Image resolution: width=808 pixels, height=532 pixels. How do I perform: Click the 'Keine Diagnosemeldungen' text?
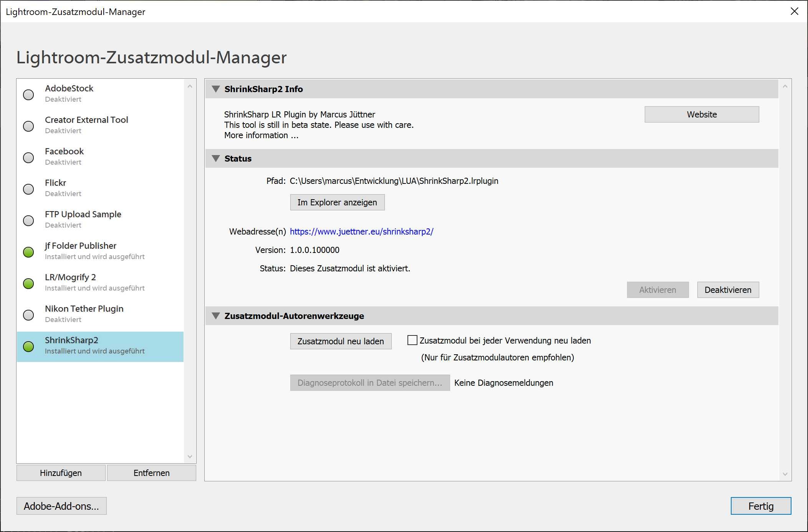pyautogui.click(x=503, y=383)
